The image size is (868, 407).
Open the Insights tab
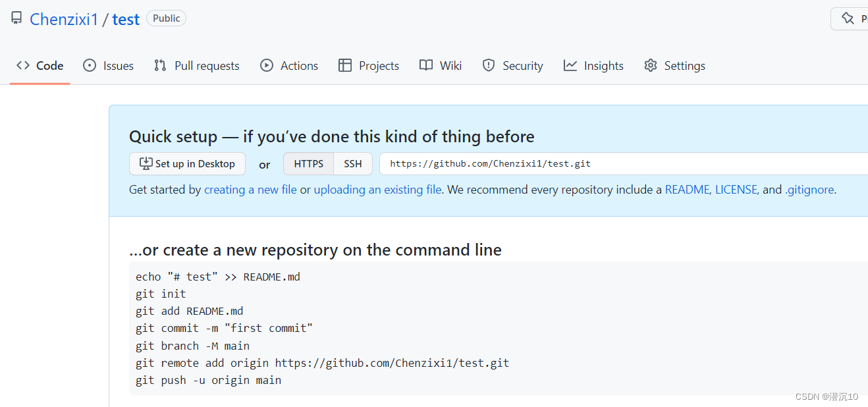pos(593,65)
